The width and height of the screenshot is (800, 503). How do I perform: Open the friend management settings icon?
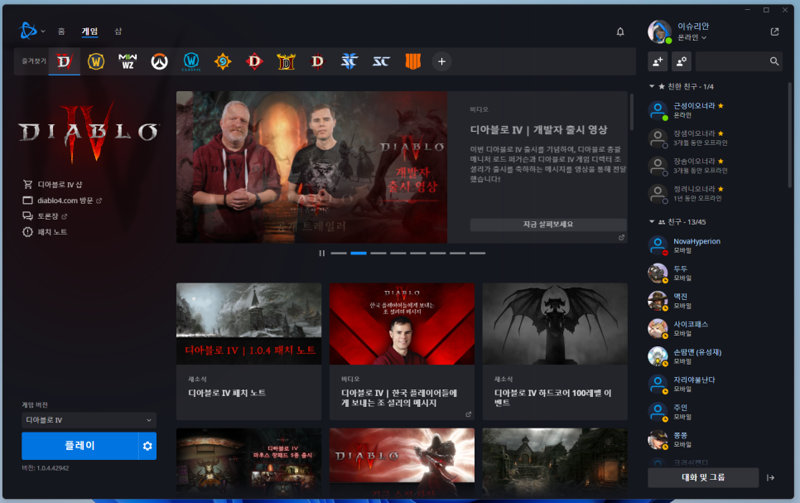click(681, 61)
